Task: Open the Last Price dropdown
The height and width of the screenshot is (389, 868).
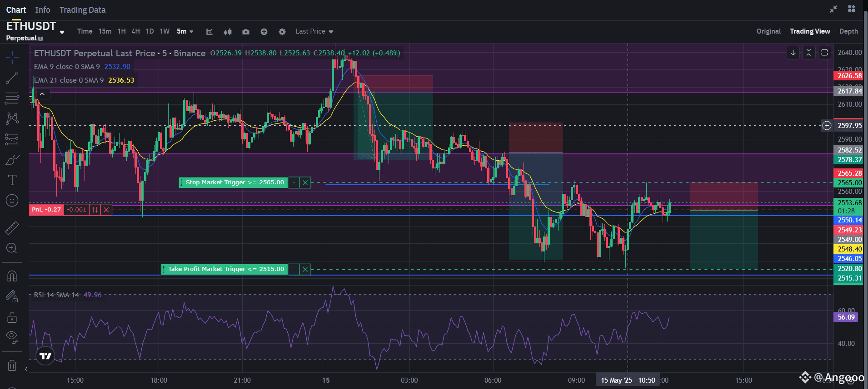Action: tap(314, 31)
